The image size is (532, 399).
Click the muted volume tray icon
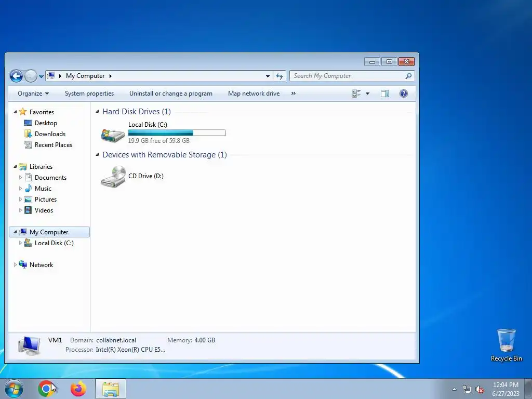pyautogui.click(x=480, y=389)
